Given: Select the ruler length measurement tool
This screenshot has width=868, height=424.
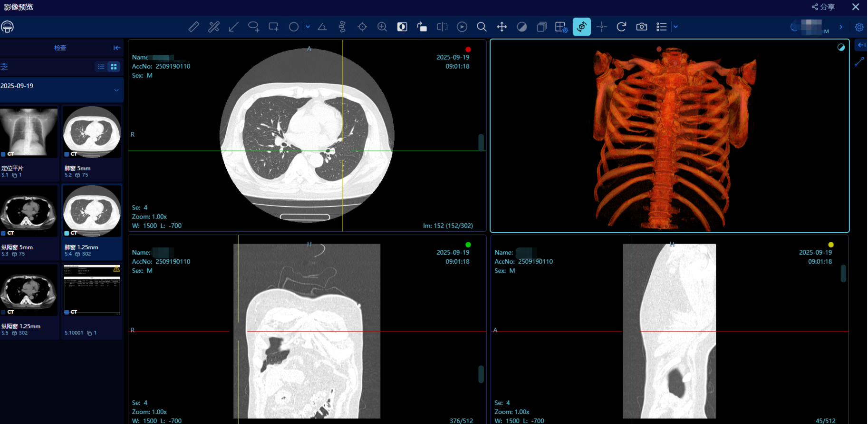Looking at the screenshot, I should [x=193, y=27].
